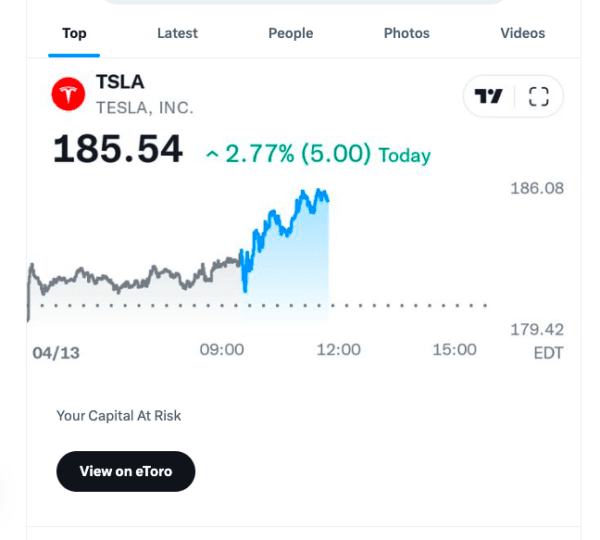
Task: Click the TSLA ticker symbol
Action: (120, 82)
